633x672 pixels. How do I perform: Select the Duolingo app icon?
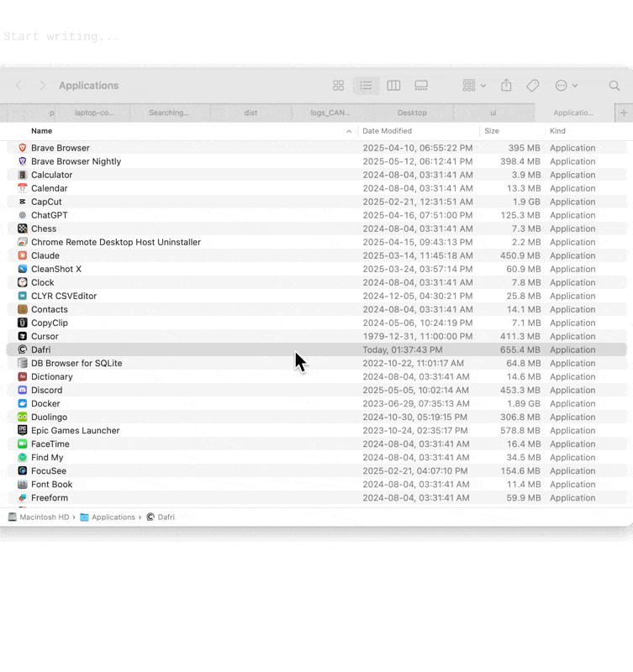coord(23,417)
